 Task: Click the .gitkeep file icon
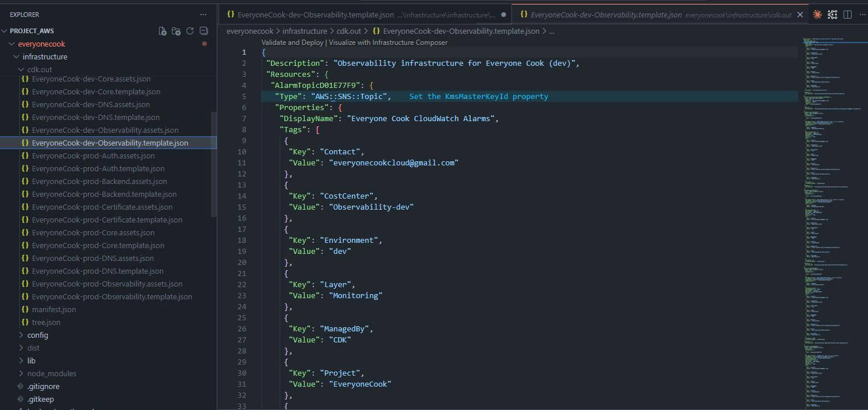point(20,399)
